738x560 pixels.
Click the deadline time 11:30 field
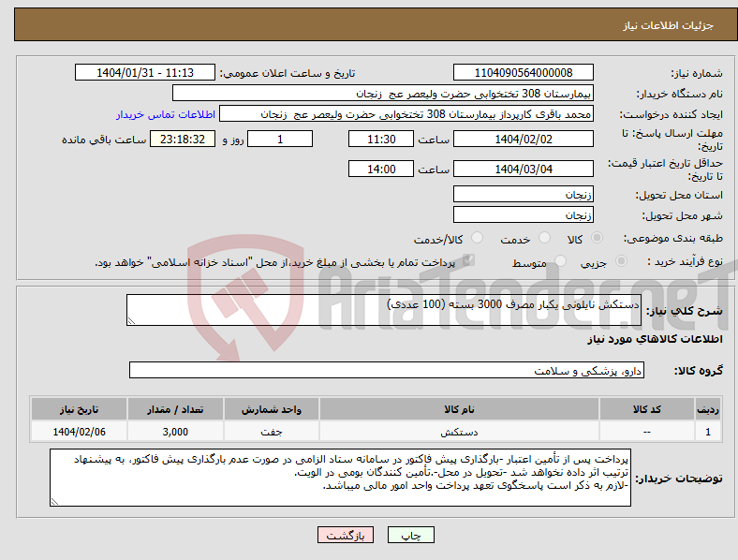(x=381, y=139)
